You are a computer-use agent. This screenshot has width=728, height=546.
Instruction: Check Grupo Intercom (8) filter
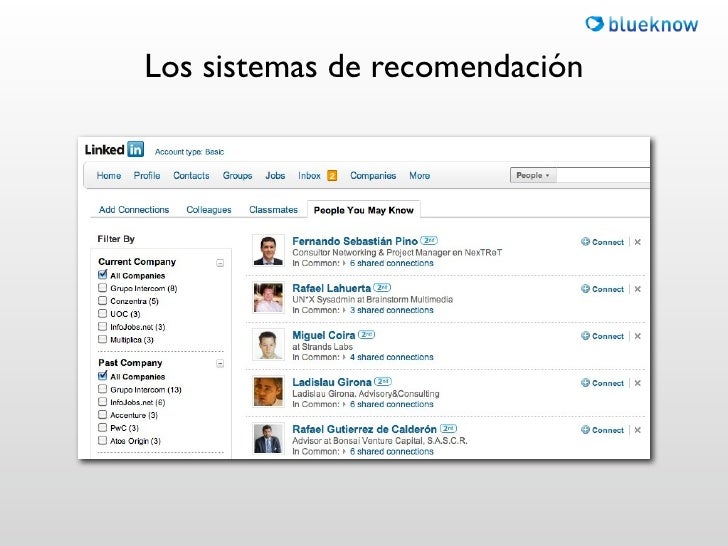103,288
